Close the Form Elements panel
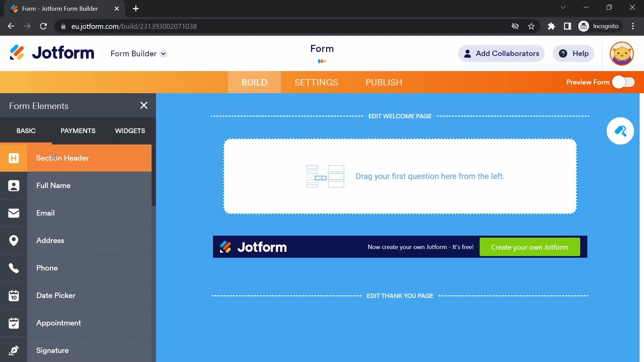 click(x=144, y=105)
